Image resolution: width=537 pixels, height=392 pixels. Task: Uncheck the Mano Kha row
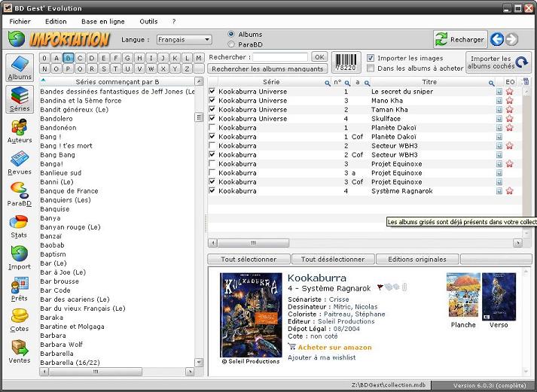tap(212, 100)
